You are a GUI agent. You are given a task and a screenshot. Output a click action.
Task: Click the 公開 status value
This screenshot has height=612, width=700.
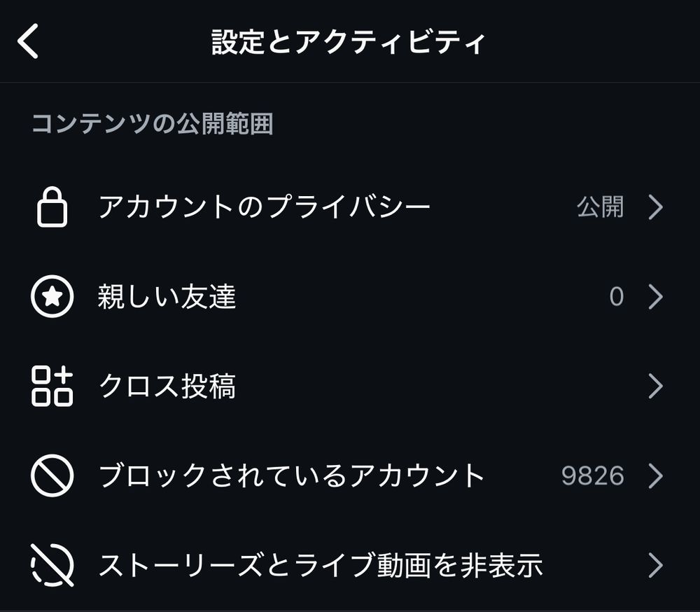(x=600, y=207)
